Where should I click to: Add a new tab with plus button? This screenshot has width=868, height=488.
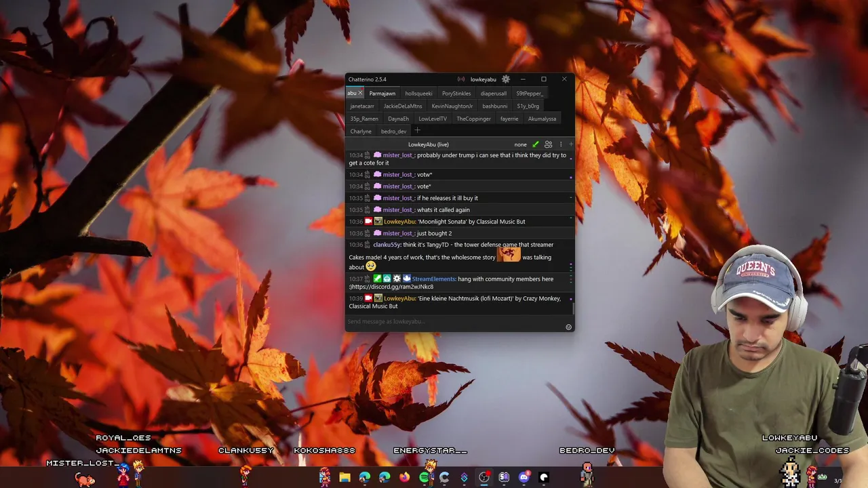[418, 131]
